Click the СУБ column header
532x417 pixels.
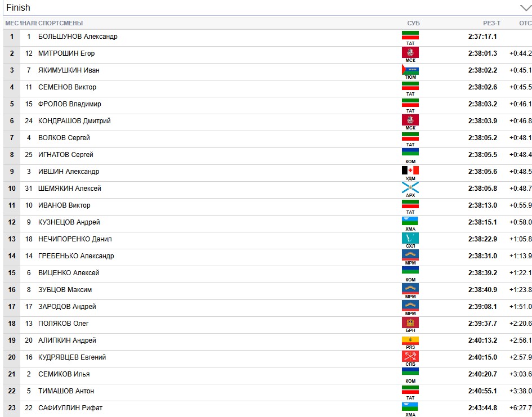(x=413, y=23)
